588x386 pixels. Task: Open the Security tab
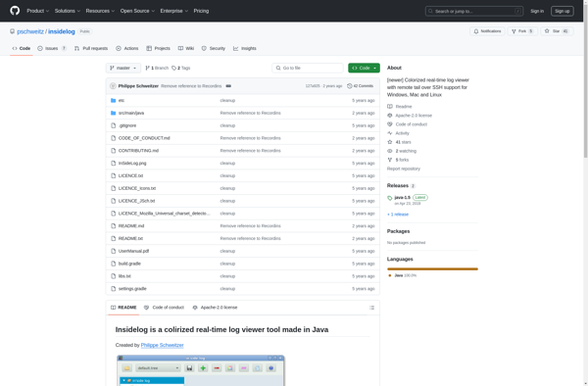pos(214,48)
